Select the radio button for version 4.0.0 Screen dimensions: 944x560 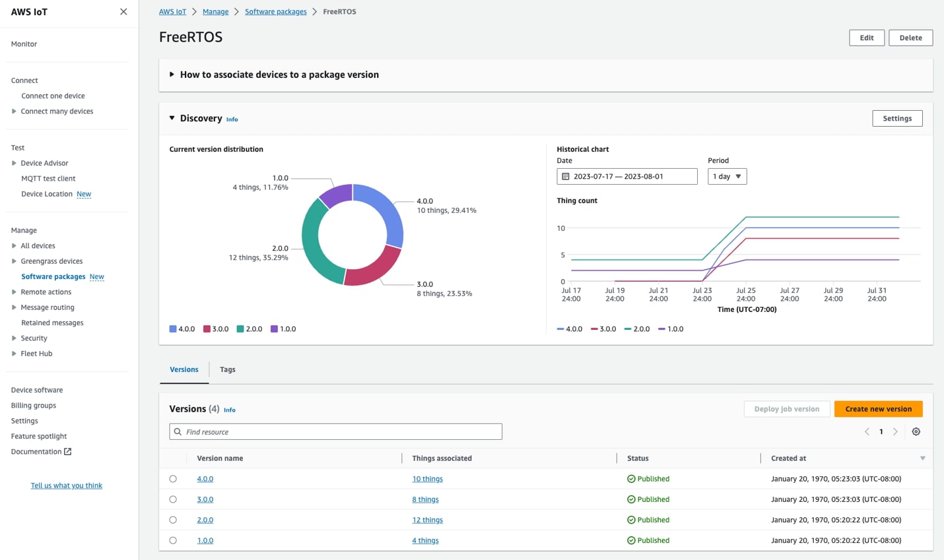[x=173, y=478]
